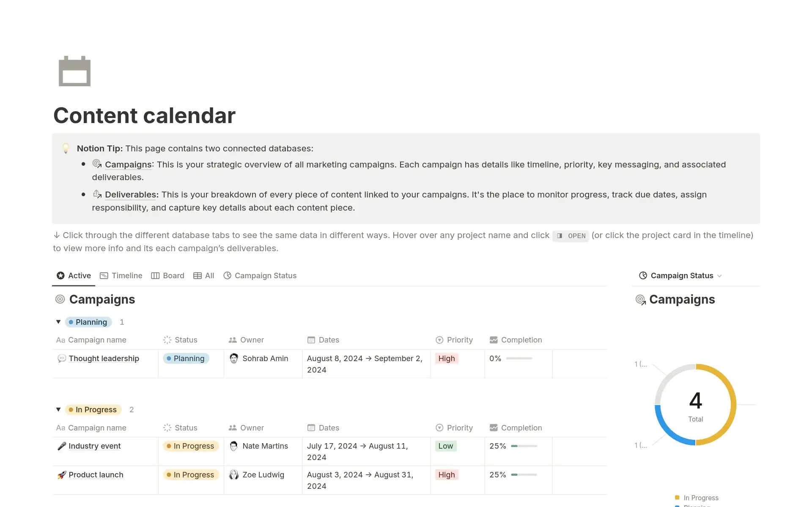Click the calendar icon in the Dates header
Viewport: 812px width, 507px height.
tap(312, 340)
